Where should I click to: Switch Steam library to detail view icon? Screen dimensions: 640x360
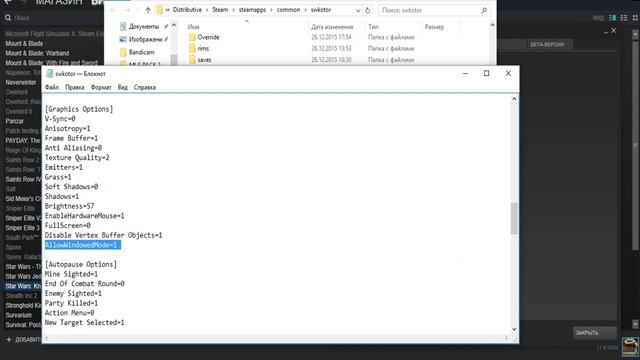pos(613,18)
